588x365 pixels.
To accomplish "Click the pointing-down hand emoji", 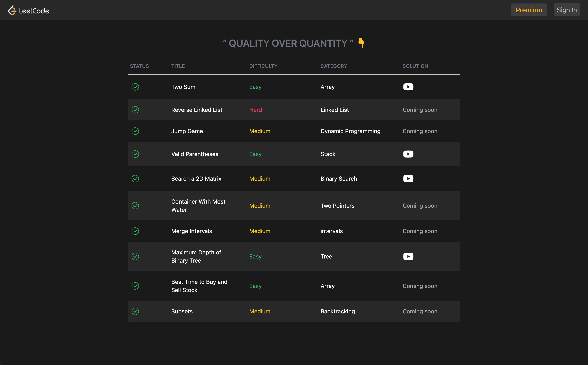I will click(361, 43).
